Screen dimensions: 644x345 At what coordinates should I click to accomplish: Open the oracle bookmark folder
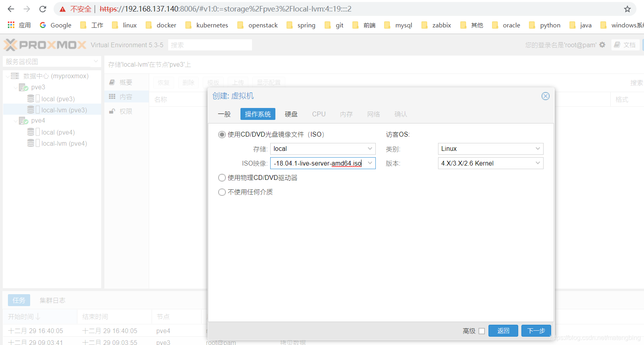coord(506,25)
